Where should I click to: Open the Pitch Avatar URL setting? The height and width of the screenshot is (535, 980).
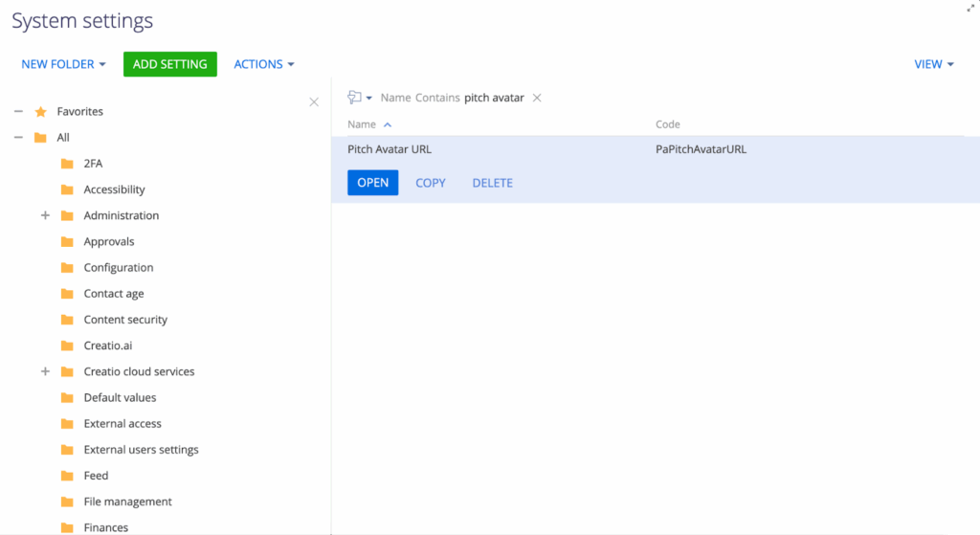coord(372,183)
